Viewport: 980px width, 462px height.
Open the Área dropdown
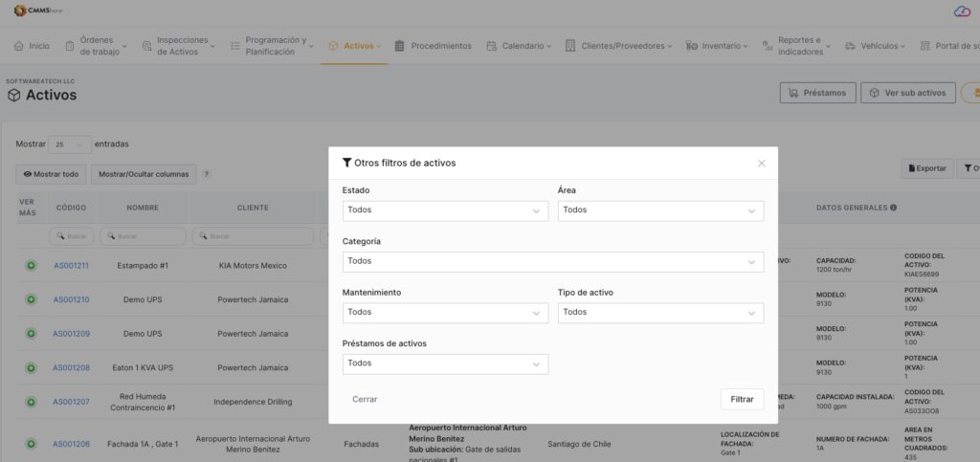tap(659, 210)
